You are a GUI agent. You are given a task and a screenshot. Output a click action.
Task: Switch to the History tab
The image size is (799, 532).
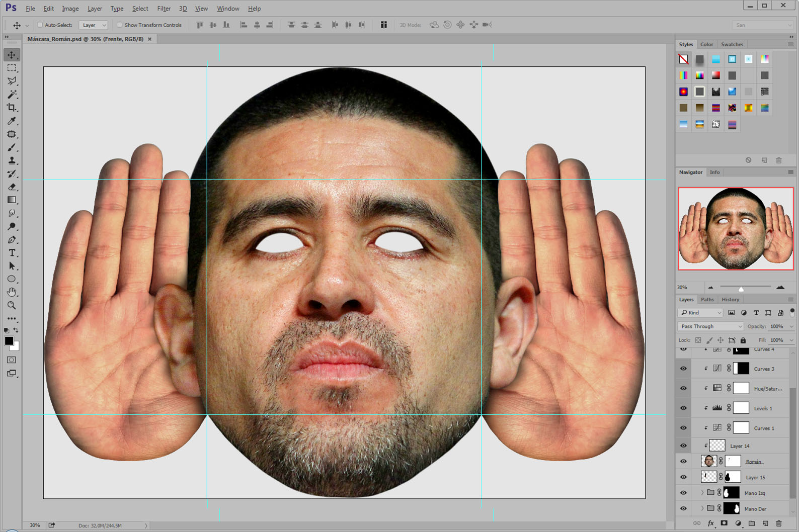click(x=730, y=300)
